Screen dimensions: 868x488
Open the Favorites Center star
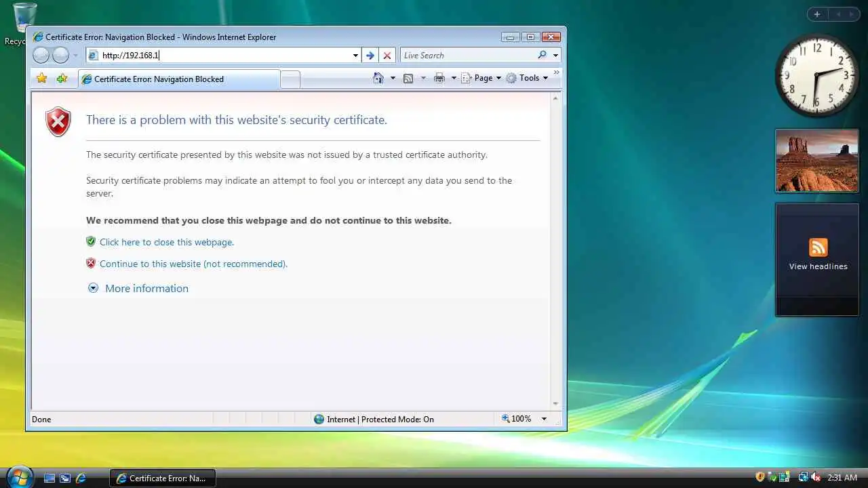(x=42, y=79)
